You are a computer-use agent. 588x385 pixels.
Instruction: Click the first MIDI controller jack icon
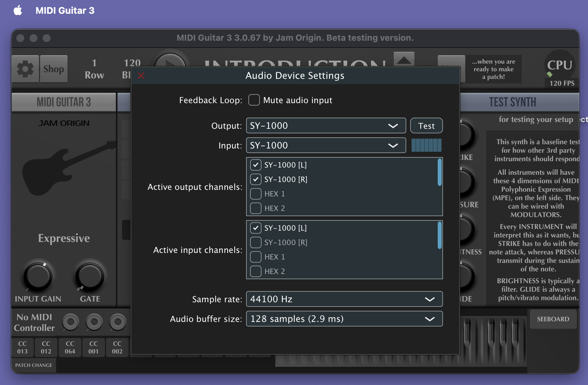coord(71,322)
